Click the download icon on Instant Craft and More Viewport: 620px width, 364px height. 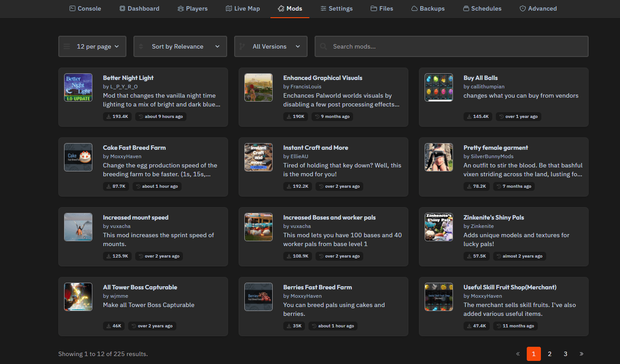click(289, 186)
